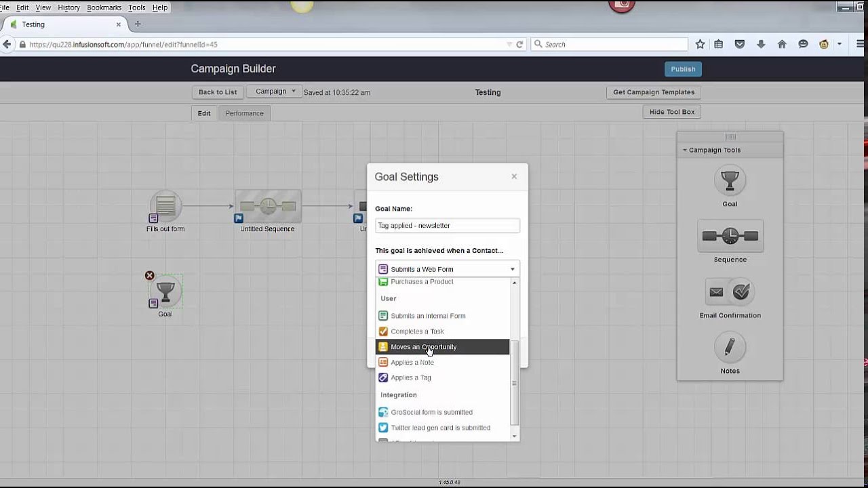Select 'Submits an Internal Form' option

(443, 316)
